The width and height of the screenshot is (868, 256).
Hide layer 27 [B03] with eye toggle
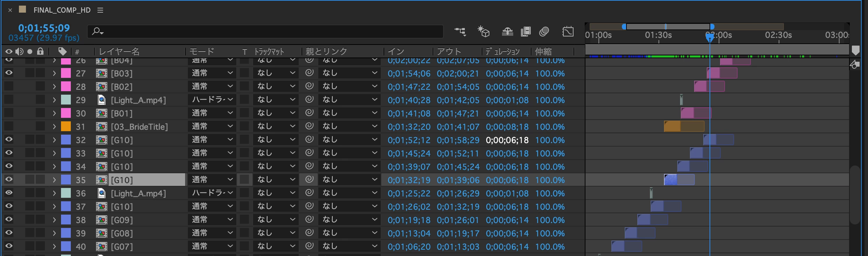point(9,73)
